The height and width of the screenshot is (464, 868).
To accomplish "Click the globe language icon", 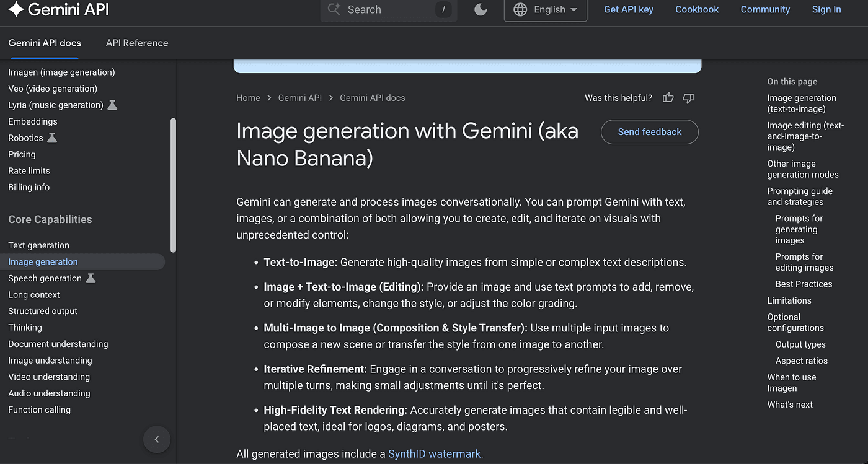I will (x=521, y=9).
